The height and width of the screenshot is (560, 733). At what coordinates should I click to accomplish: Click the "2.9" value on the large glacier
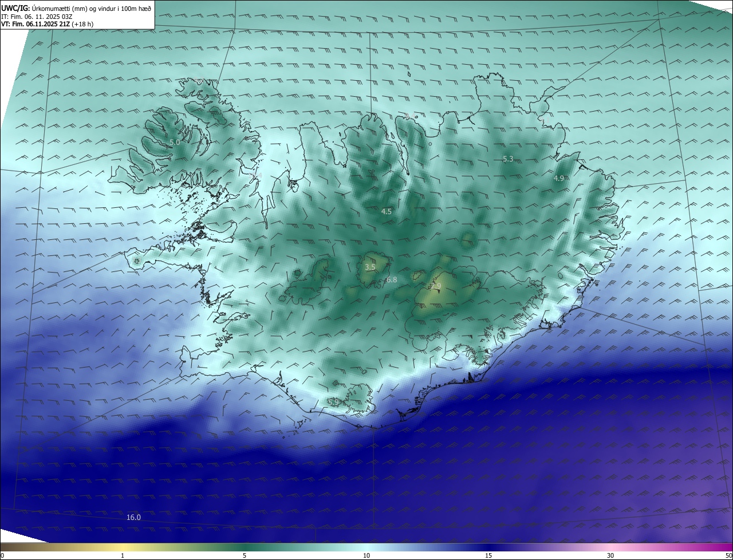click(x=436, y=286)
